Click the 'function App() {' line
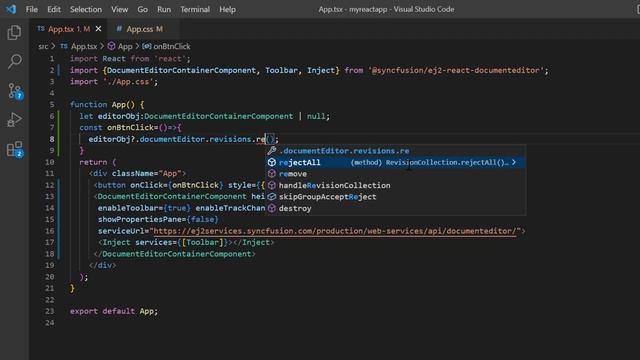 tap(107, 104)
